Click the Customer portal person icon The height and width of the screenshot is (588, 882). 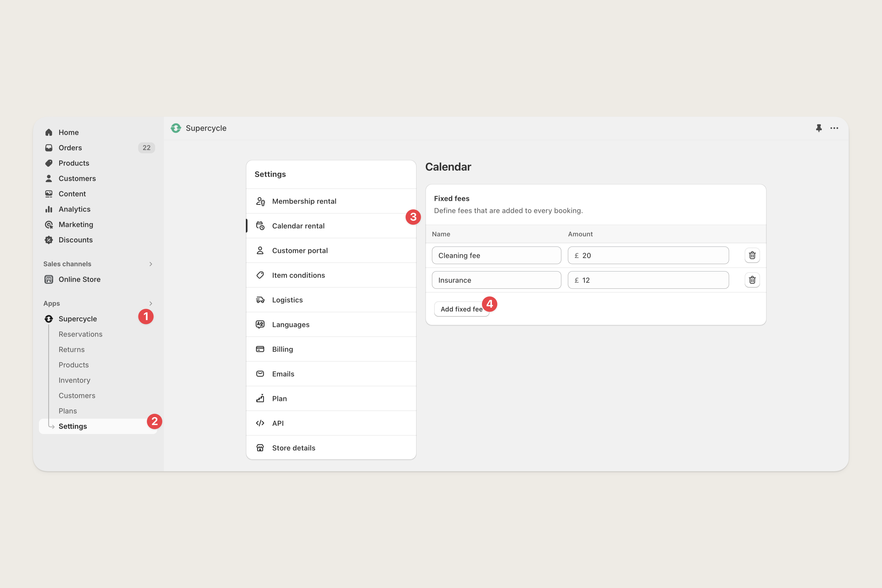[260, 251]
